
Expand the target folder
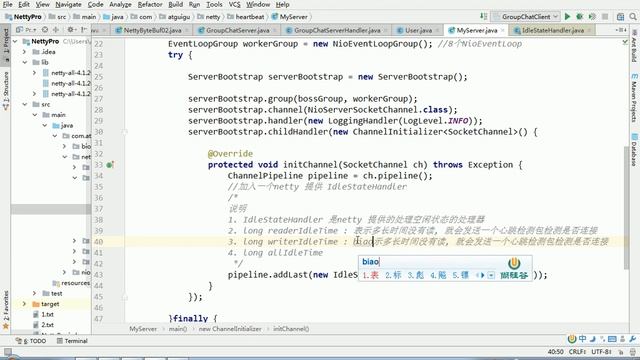[x=24, y=304]
